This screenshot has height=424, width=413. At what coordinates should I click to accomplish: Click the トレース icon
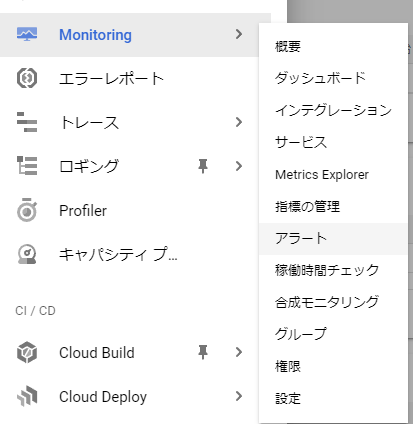[27, 122]
